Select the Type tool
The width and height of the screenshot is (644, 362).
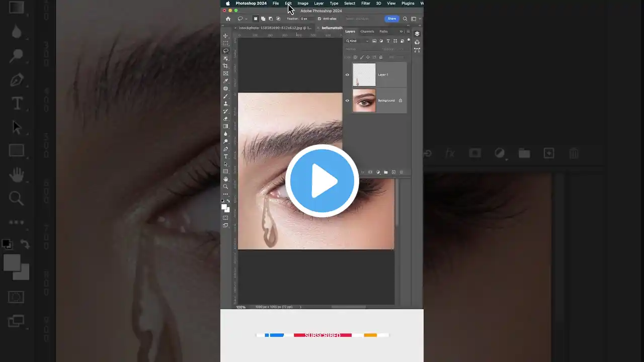click(x=225, y=156)
